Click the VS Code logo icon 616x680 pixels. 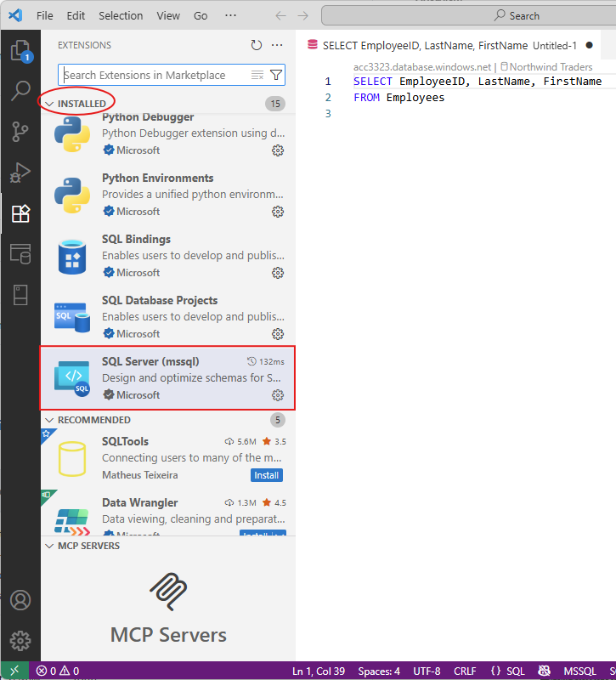[x=15, y=15]
